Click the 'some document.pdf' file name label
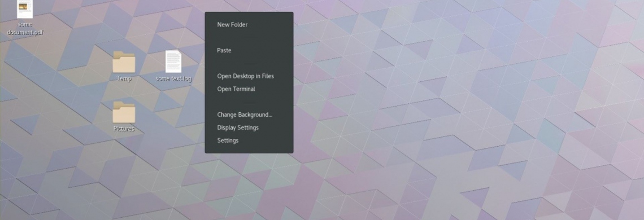Screen dimensions: 644x220 click(25, 28)
